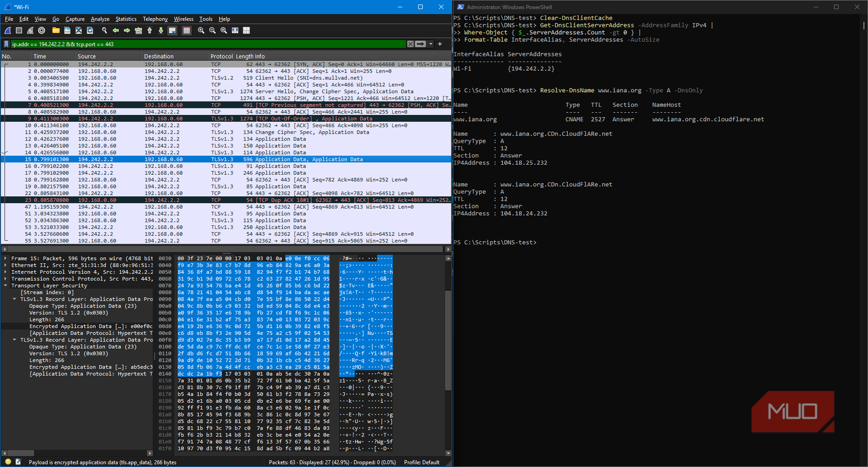Save this capture file

67,31
